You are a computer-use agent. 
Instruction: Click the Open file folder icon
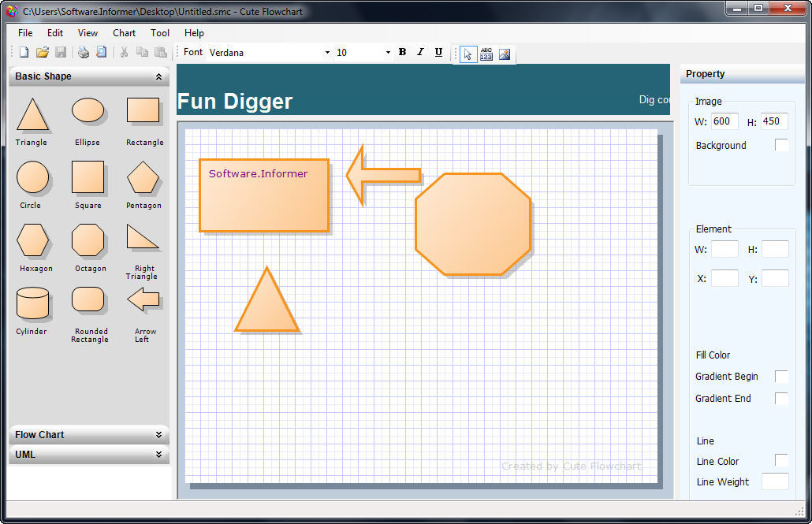43,52
